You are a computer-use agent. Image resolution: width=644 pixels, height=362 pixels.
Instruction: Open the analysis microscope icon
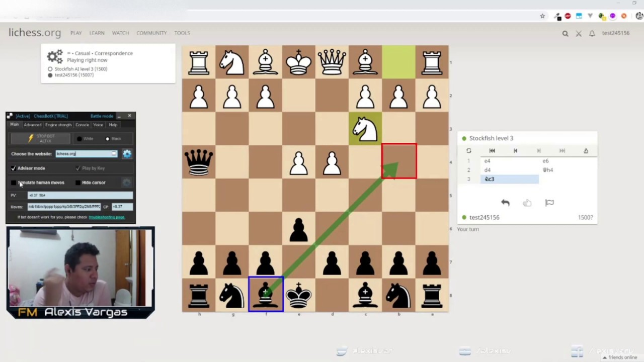click(x=586, y=151)
